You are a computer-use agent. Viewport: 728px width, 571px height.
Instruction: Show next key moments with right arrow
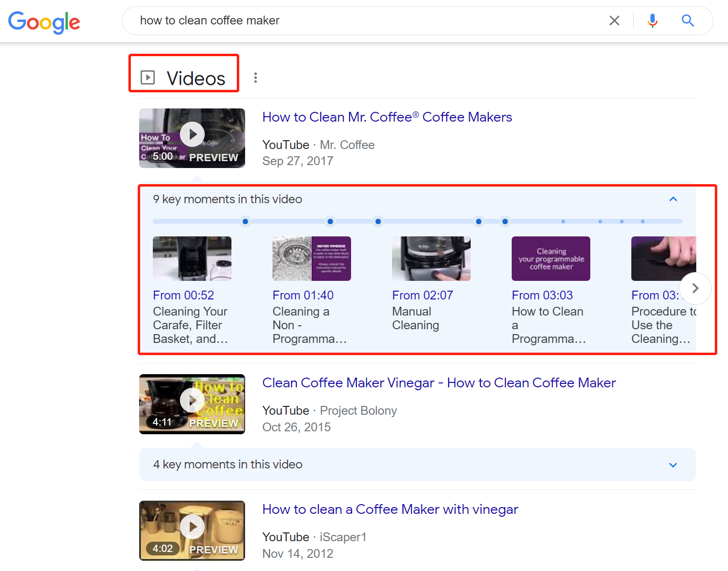click(695, 288)
